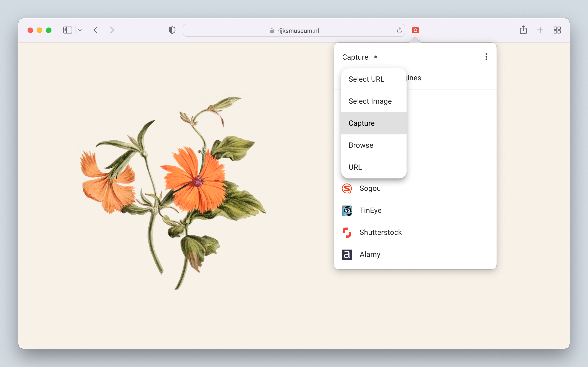The height and width of the screenshot is (367, 588).
Task: Toggle the sidebar panel icon
Action: (x=68, y=30)
